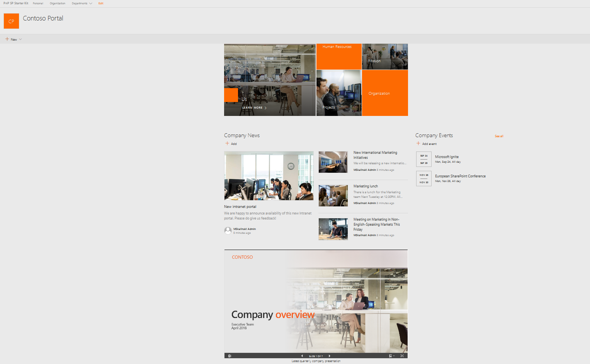This screenshot has width=590, height=364.
Task: Expand the Departments dropdown chevron
Action: (90, 3)
